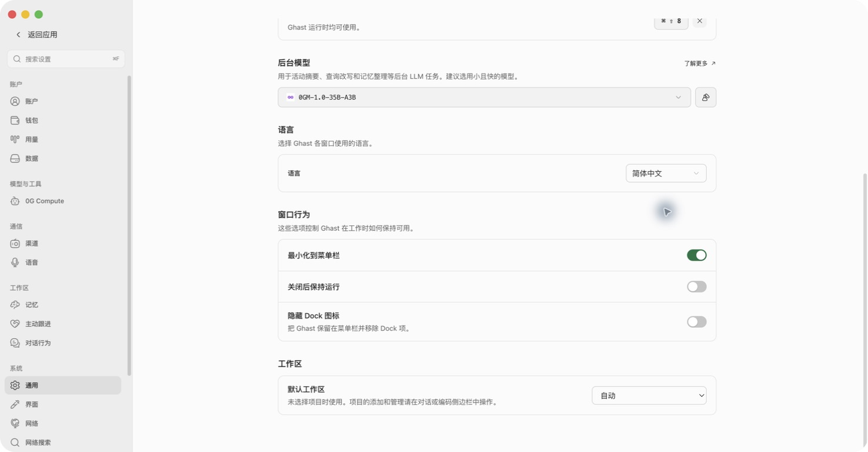Image resolution: width=868 pixels, height=452 pixels.
Task: Enable 隐藏 Dock 图标 switch
Action: point(697,322)
